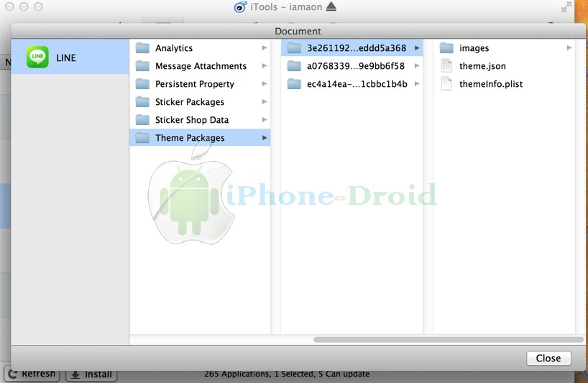Select the 3e261192...eddd5a368 folder
The width and height of the screenshot is (588, 383).
pos(356,48)
